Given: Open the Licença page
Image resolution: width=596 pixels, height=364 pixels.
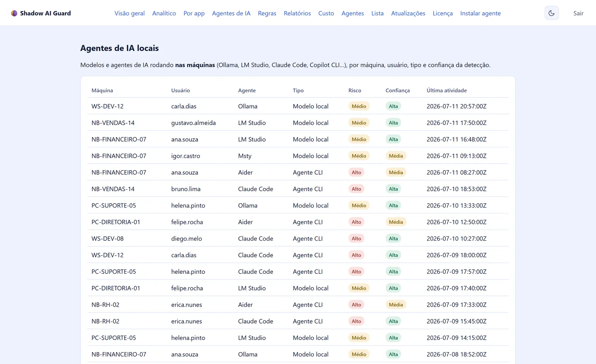Looking at the screenshot, I should pos(443,13).
